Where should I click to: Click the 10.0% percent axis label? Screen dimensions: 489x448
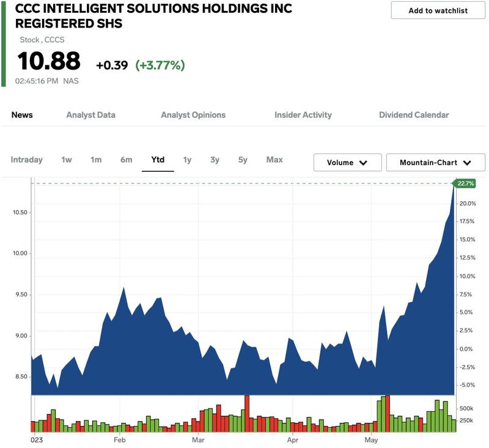pyautogui.click(x=467, y=276)
